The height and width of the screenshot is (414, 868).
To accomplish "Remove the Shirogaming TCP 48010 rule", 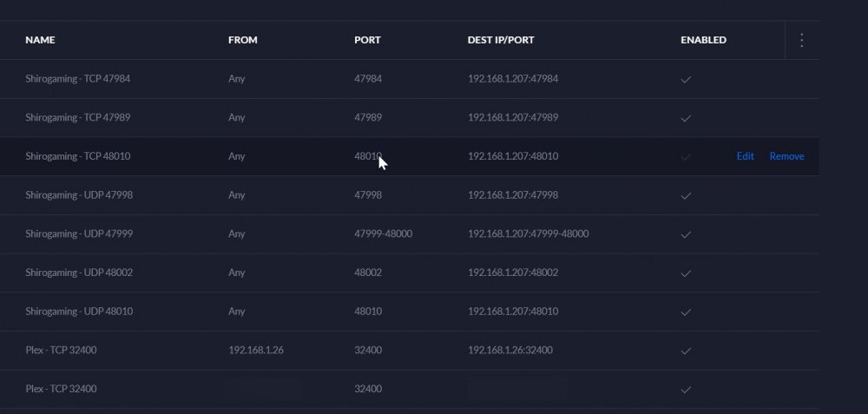I will [786, 156].
